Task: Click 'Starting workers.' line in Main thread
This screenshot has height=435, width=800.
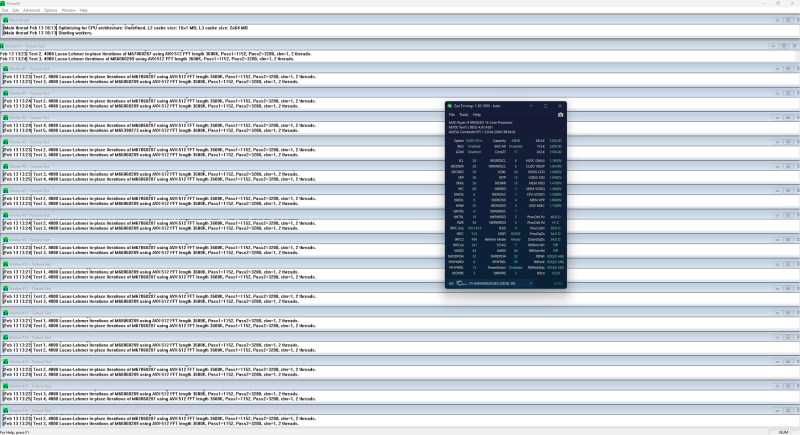Action: coord(76,33)
